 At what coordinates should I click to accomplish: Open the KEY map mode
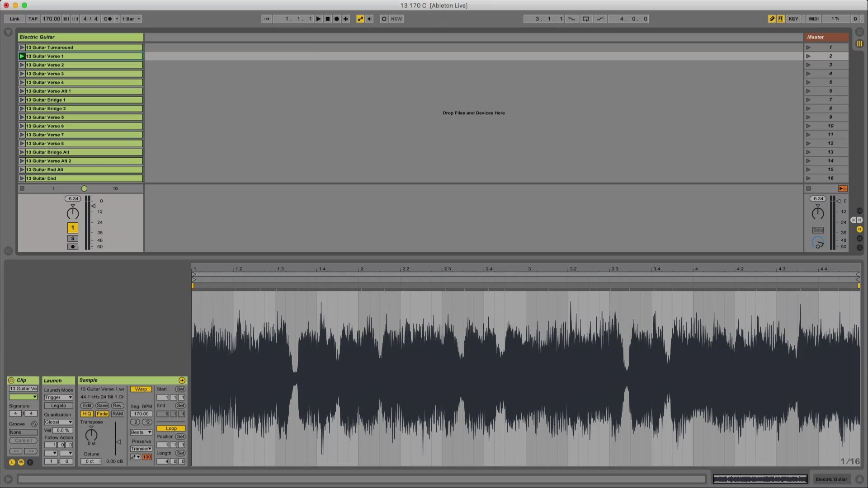coord(793,19)
